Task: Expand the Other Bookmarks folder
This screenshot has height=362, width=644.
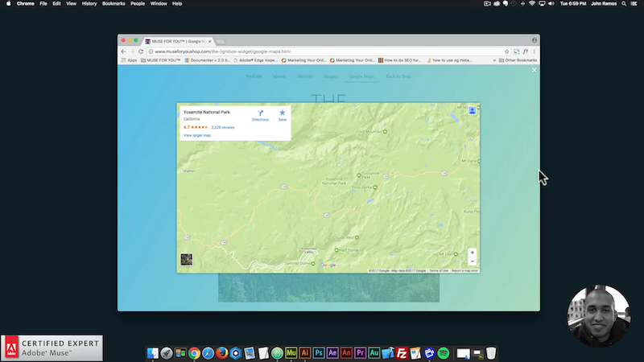Action: [x=518, y=60]
